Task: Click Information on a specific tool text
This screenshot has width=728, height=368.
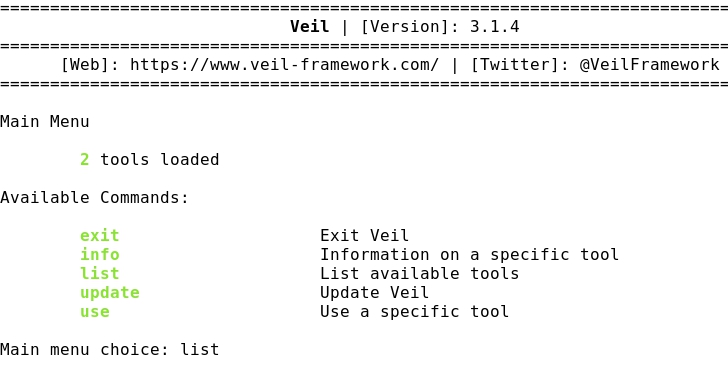Action: pyautogui.click(x=469, y=254)
